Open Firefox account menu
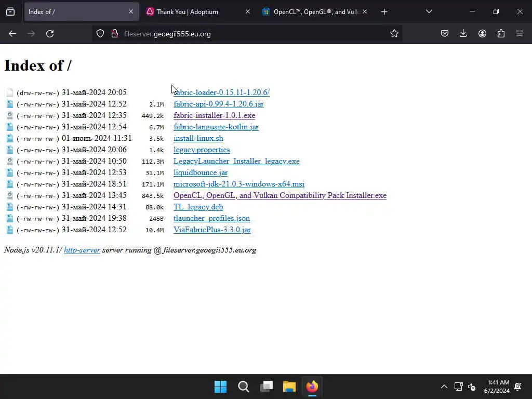Viewport: 532px width, 399px height. 482,34
